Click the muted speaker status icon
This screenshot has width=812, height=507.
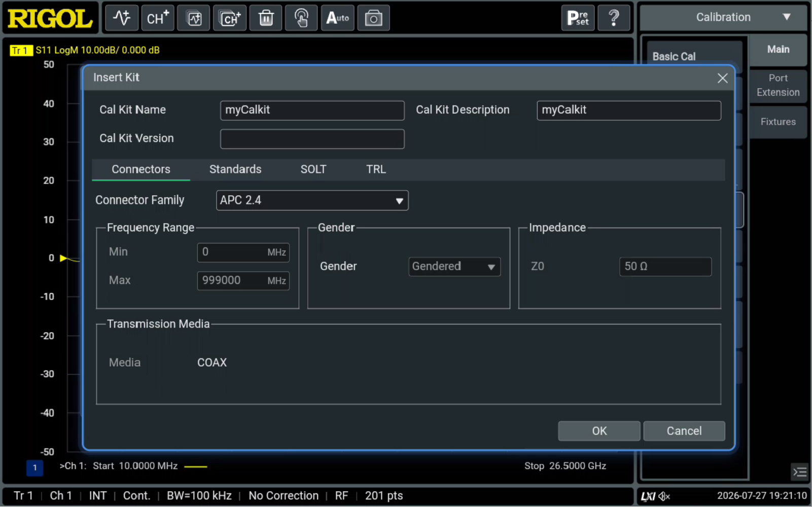tap(664, 496)
